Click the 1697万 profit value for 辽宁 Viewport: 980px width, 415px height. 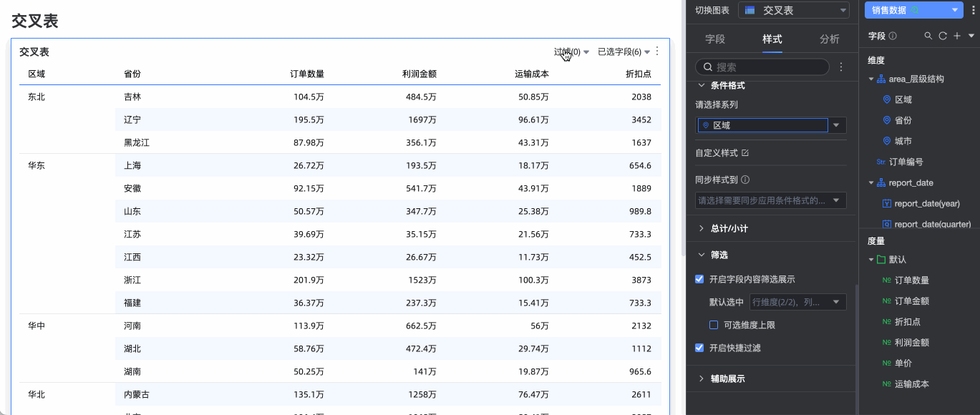click(421, 119)
